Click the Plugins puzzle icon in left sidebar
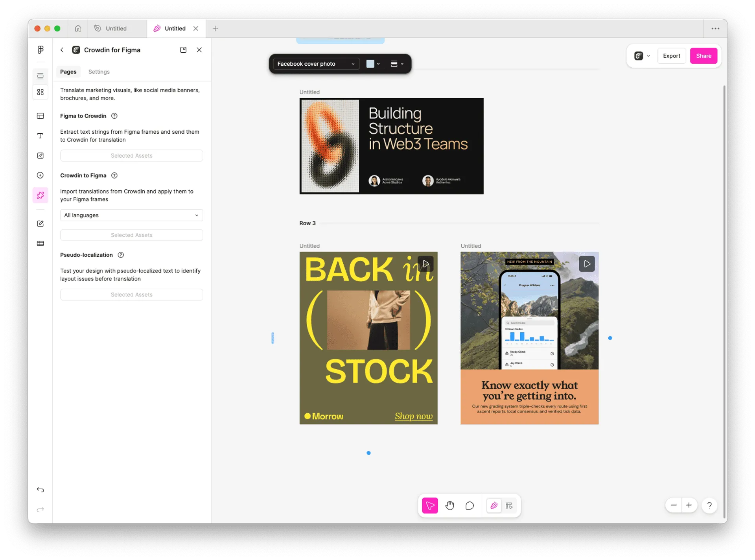The image size is (755, 560). coord(41,195)
